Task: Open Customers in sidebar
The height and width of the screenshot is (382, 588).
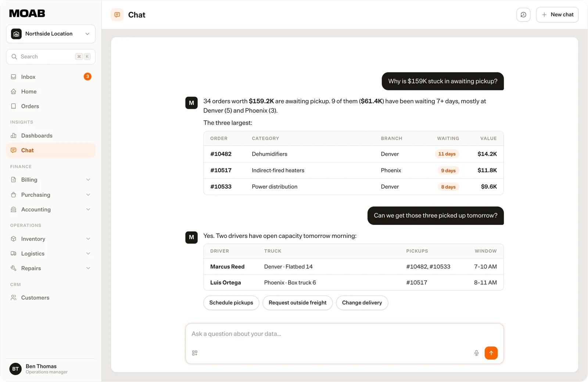Action: (51, 298)
